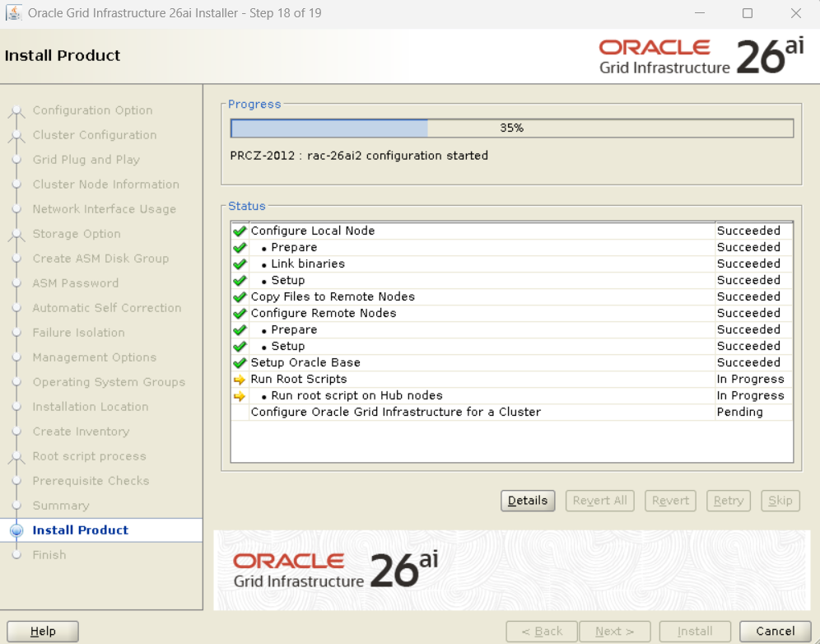Select the Configure Oracle Grid Infrastructure for a Cluster row
Viewport: 820px width, 644px height.
[x=395, y=412]
